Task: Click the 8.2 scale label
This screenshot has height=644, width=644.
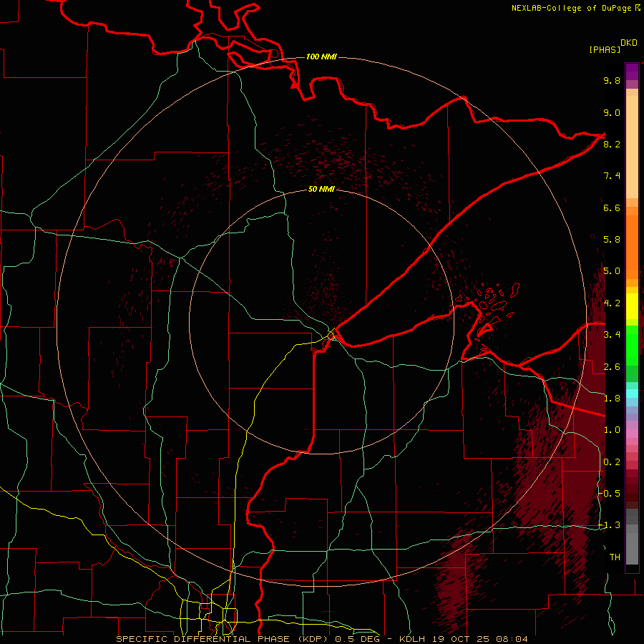Action: (612, 144)
